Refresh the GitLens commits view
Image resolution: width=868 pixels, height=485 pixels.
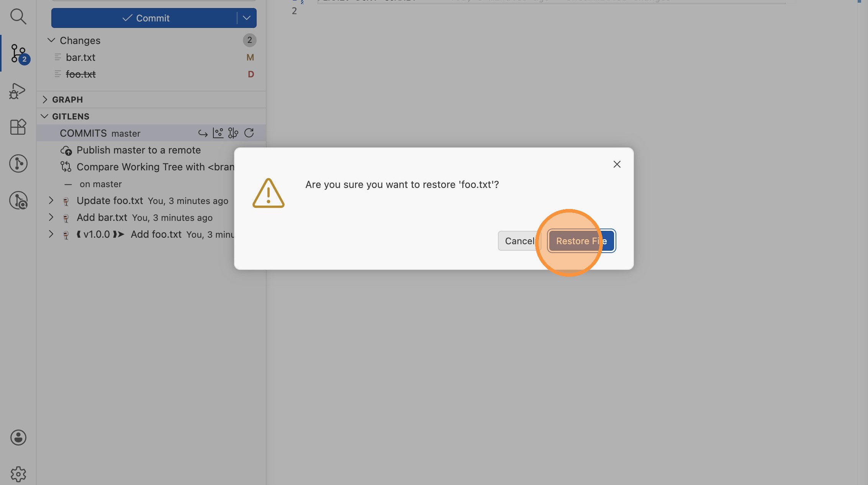(x=249, y=133)
